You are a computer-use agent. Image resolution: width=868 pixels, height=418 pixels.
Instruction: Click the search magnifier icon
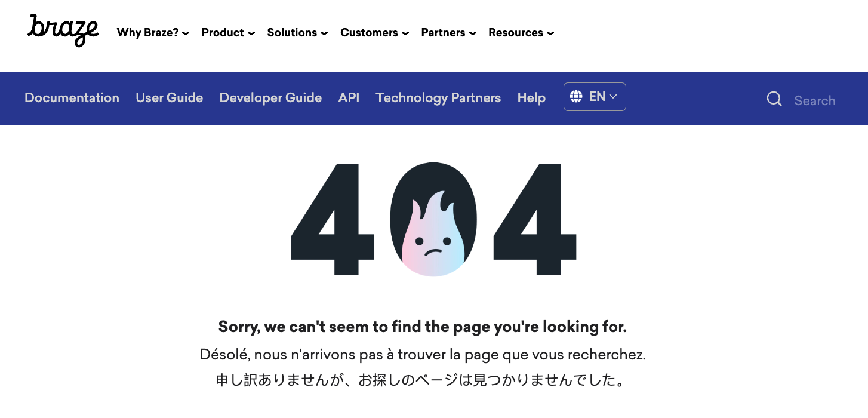click(x=774, y=99)
